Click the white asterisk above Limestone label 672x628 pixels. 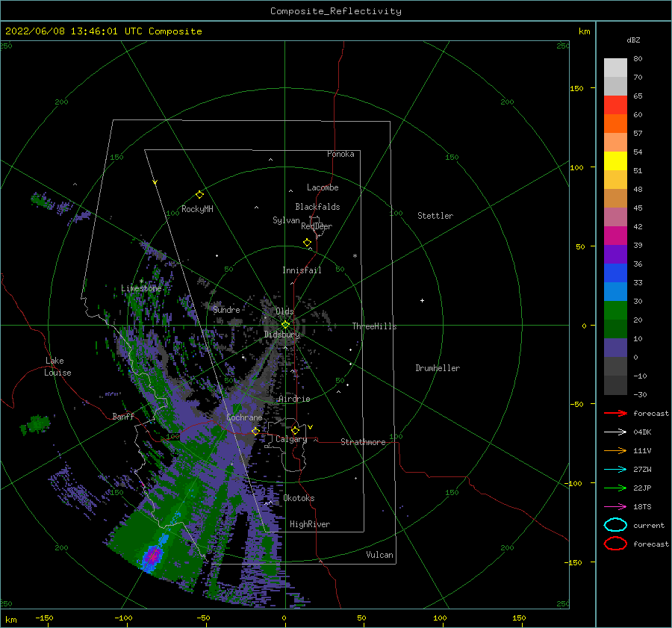[x=141, y=282]
